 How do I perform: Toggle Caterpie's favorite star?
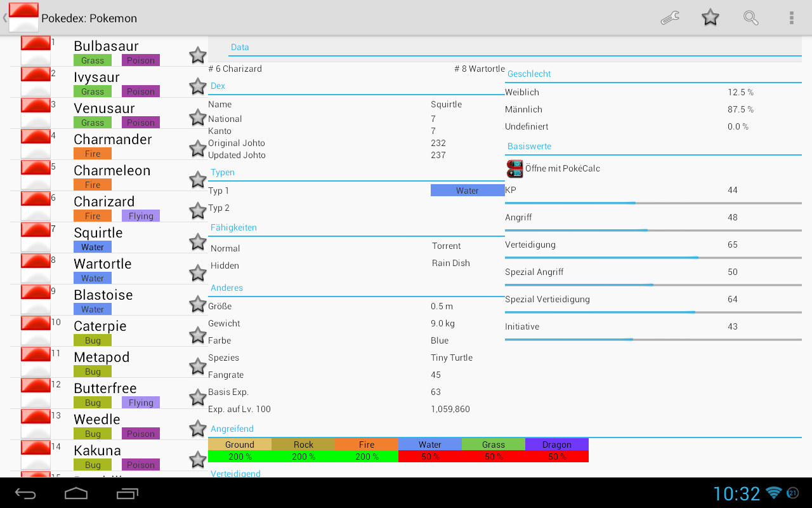point(198,335)
